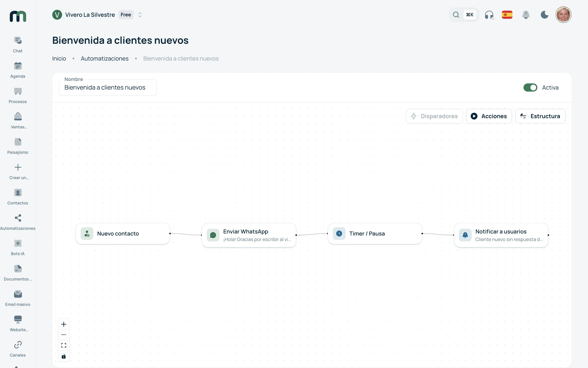Open the Bots IA section

18,248
